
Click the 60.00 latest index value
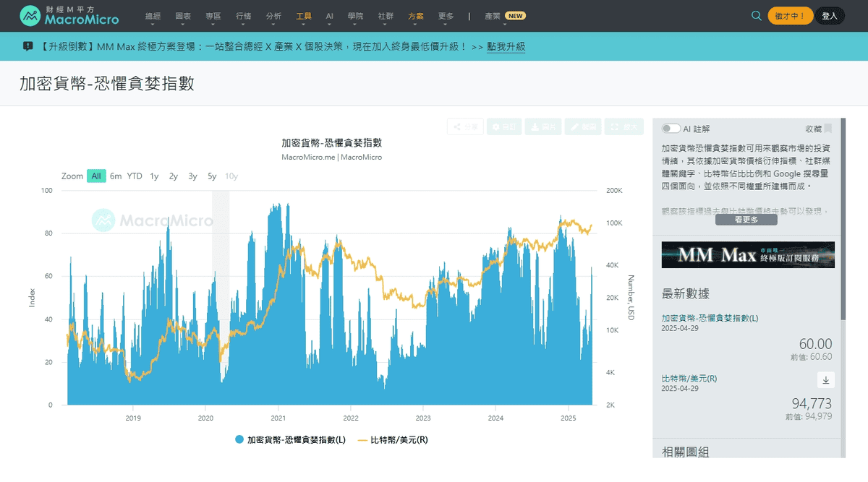pos(815,344)
